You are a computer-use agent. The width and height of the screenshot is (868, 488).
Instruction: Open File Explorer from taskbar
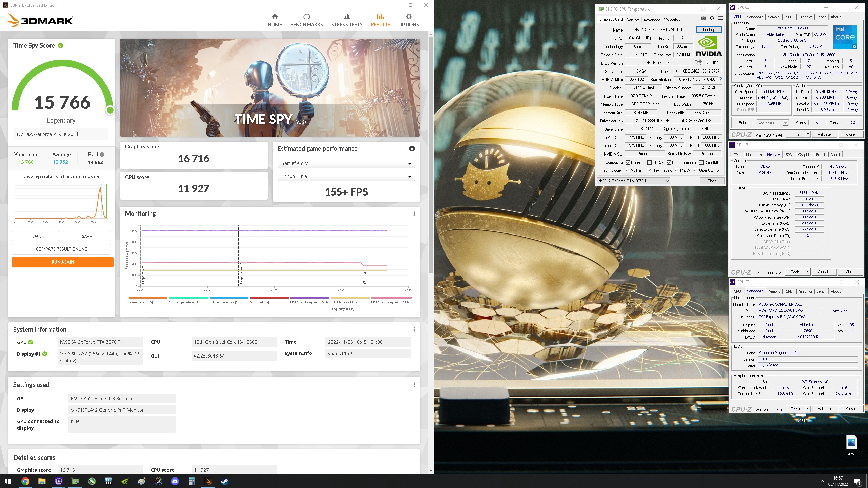[42, 481]
